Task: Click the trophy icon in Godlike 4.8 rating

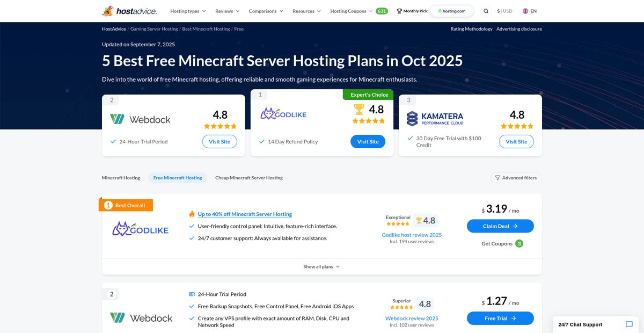Action: click(x=419, y=221)
